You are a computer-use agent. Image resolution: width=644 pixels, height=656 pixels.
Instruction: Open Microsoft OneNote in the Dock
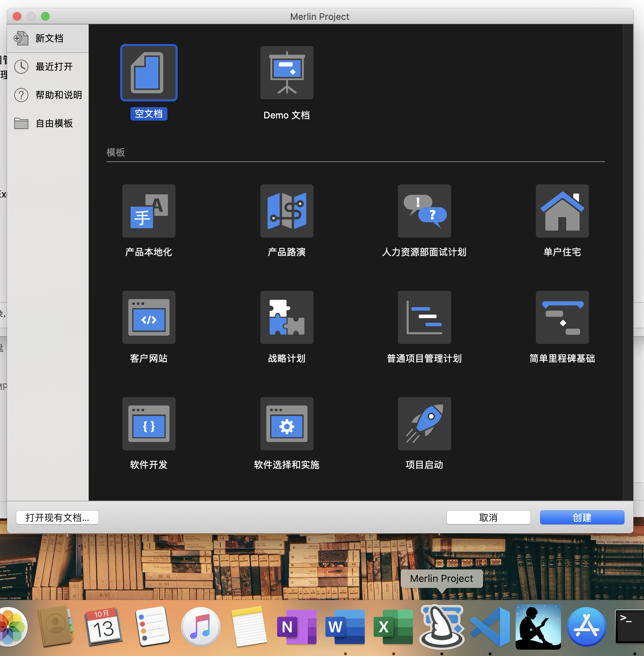click(297, 627)
